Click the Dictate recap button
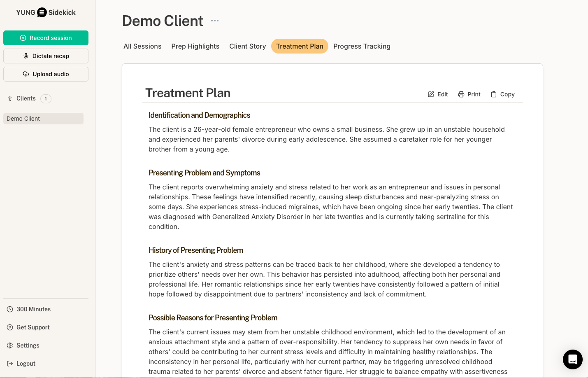This screenshot has width=588, height=378. pos(46,56)
